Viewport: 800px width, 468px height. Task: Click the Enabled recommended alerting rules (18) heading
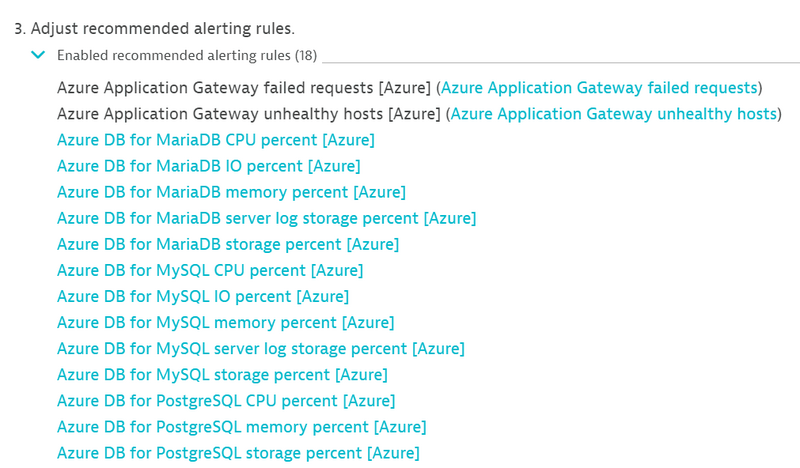186,56
